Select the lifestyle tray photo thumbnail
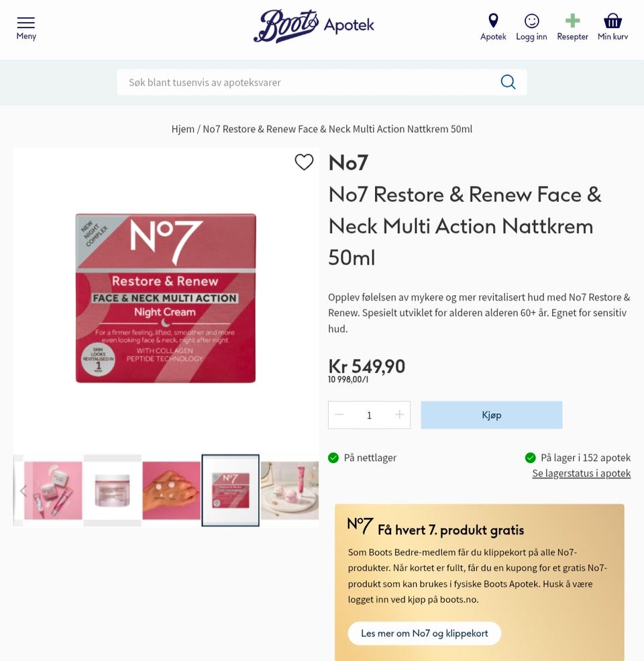 click(290, 491)
